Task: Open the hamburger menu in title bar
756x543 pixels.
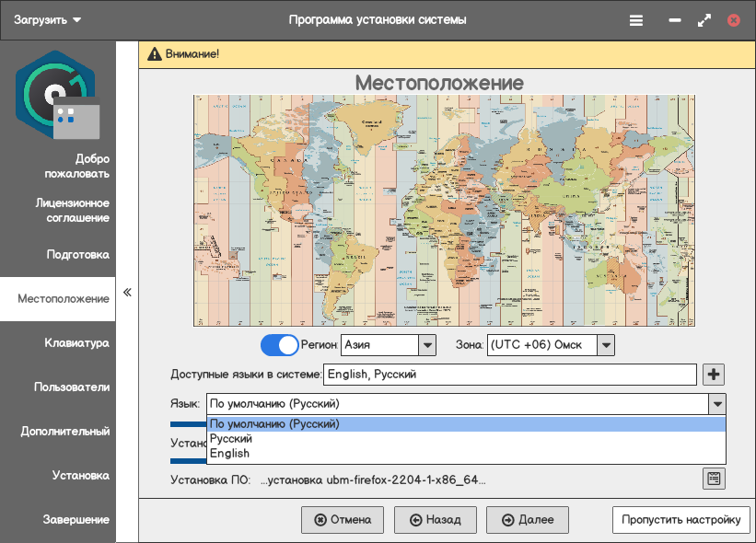Action: 635,19
